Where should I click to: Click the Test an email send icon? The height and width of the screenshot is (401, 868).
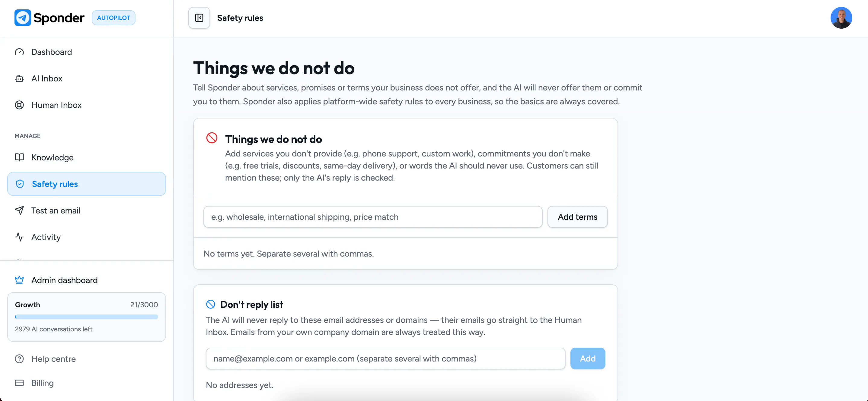tap(19, 210)
